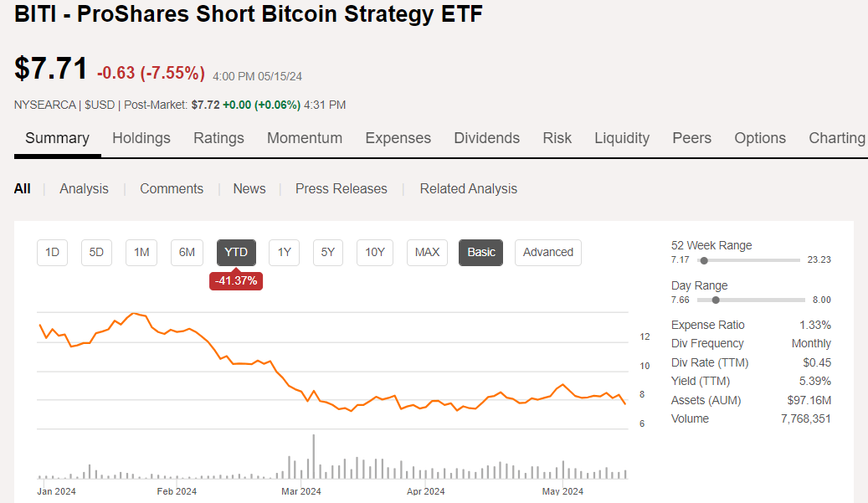View the Momentum tab
Screen dimensions: 868x503
pos(305,138)
